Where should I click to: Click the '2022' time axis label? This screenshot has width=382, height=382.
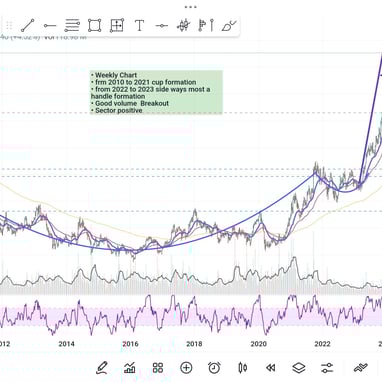pyautogui.click(x=322, y=344)
